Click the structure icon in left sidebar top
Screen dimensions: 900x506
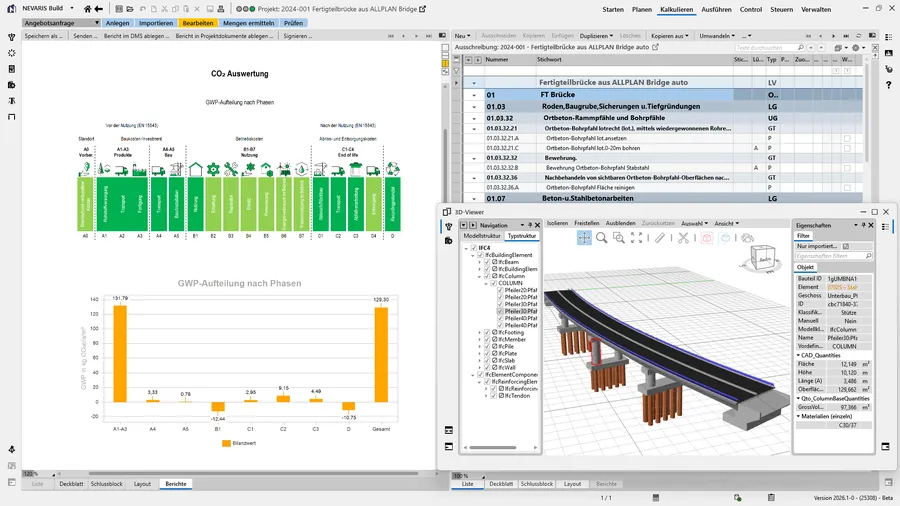pyautogui.click(x=11, y=37)
